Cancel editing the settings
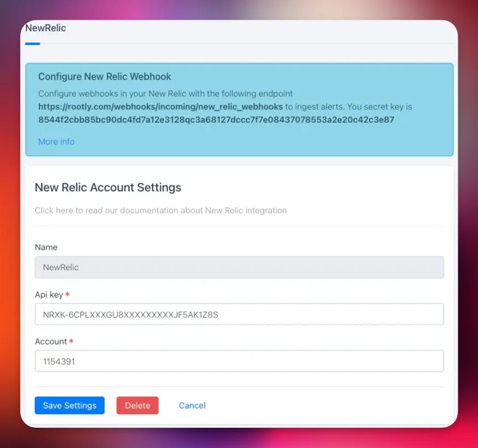 click(x=192, y=405)
